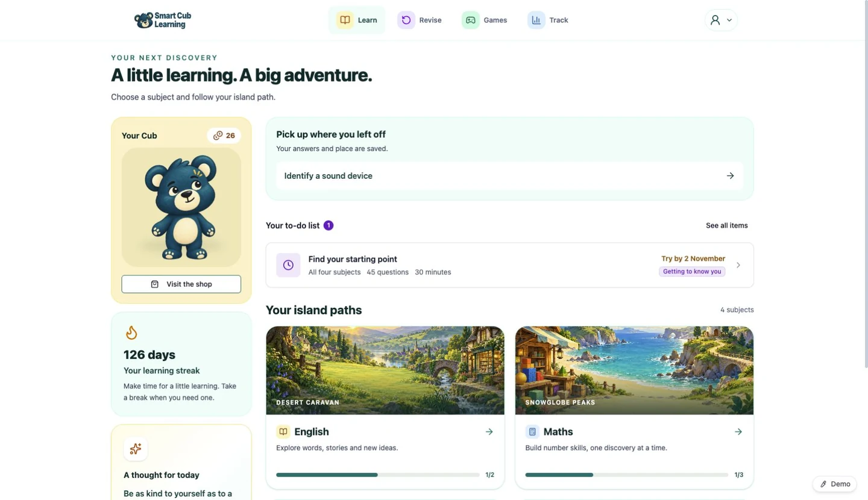Click the Maths 1/3 progress count
Image resolution: width=868 pixels, height=500 pixels.
point(739,475)
